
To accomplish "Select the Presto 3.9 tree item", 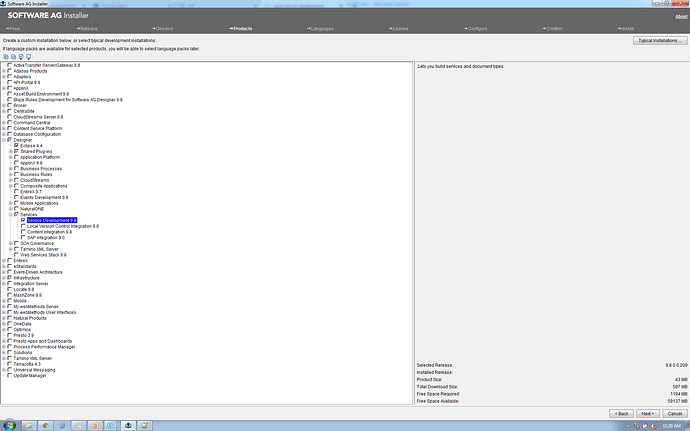I will (23, 335).
